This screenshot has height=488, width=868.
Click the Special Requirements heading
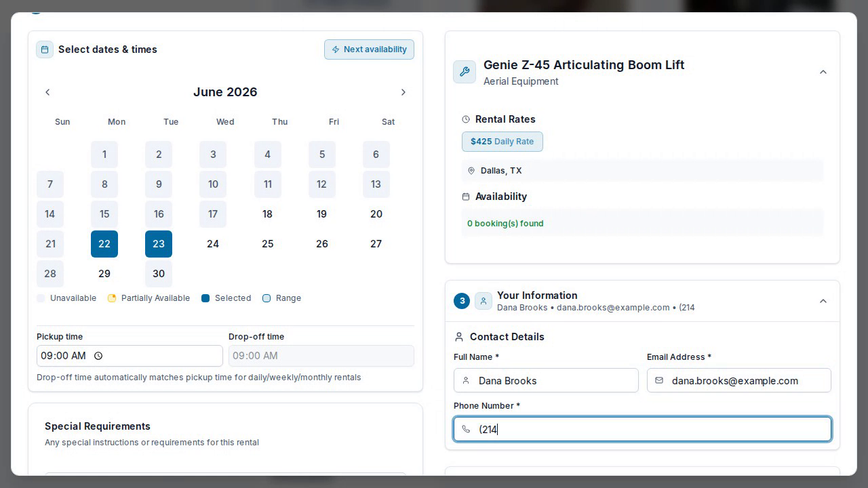[98, 426]
